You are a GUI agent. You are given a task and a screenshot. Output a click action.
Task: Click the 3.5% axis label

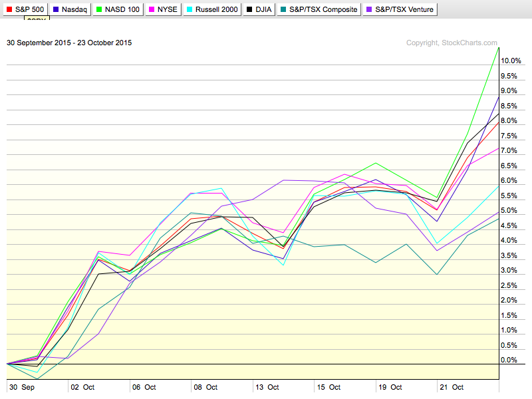509,255
